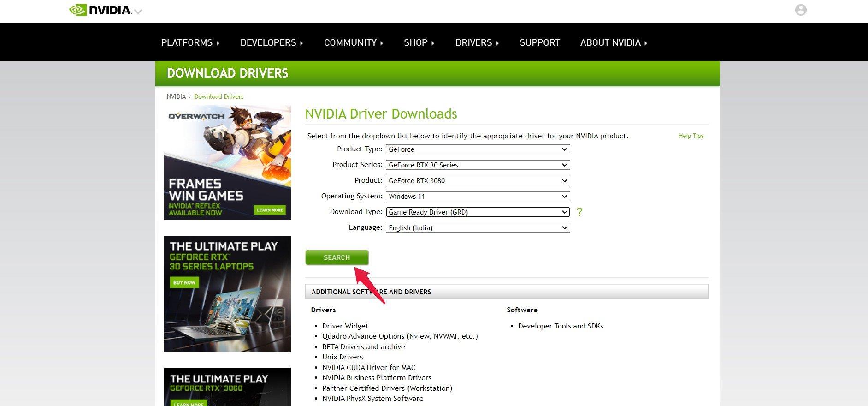This screenshot has height=406, width=868.
Task: Expand the chevron next to NVIDIA logo
Action: coord(138,11)
